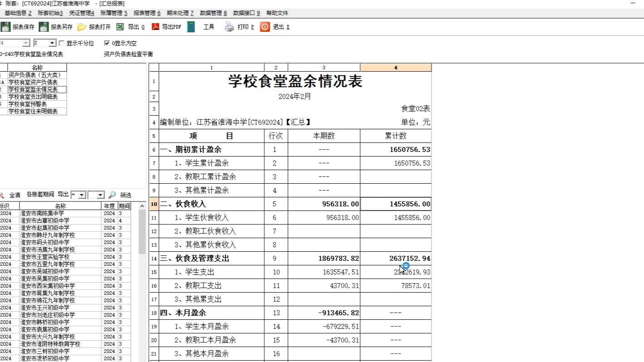This screenshot has width=644, height=362.
Task: Open the 账套初始 menu
Action: pos(50,13)
